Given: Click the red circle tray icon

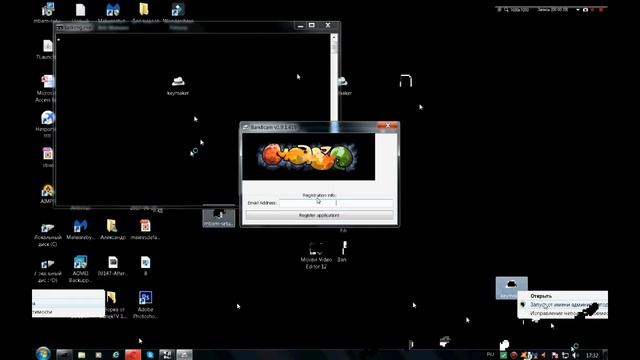Looking at the screenshot, I should pos(514,355).
